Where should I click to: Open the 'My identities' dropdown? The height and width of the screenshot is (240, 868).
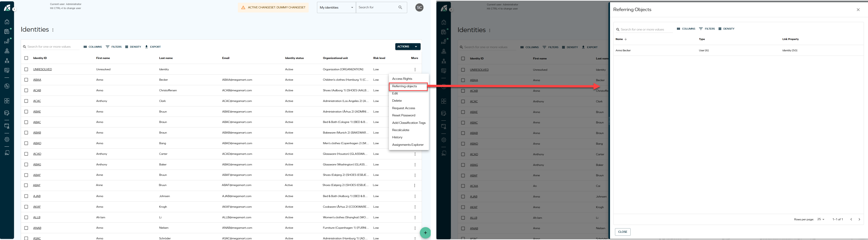point(336,7)
